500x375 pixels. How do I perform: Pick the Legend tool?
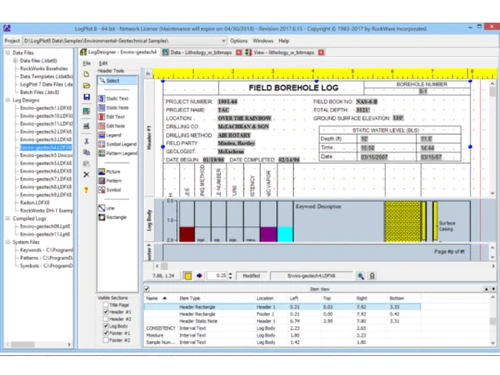coord(110,135)
